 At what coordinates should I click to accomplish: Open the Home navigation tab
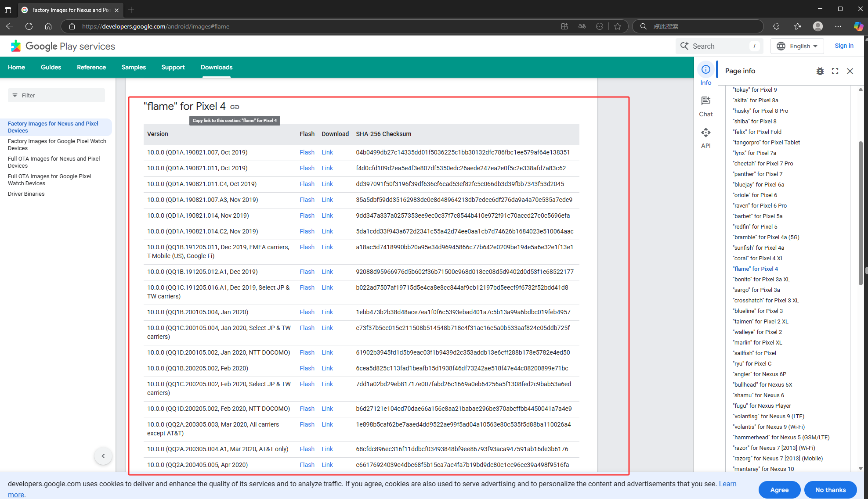16,67
